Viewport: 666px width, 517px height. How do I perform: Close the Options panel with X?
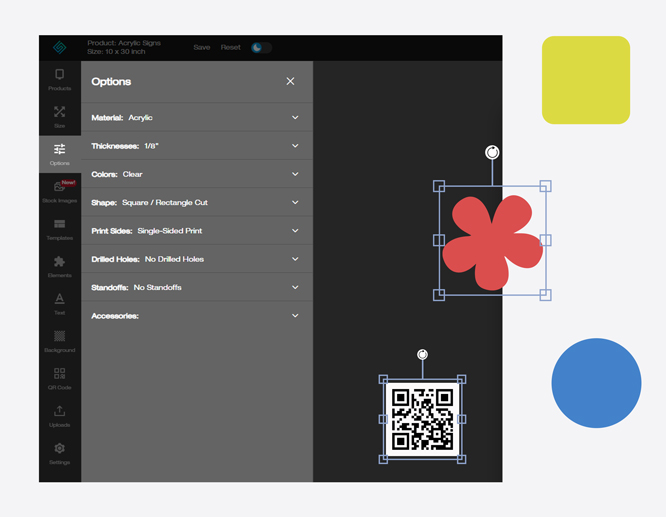coord(290,81)
